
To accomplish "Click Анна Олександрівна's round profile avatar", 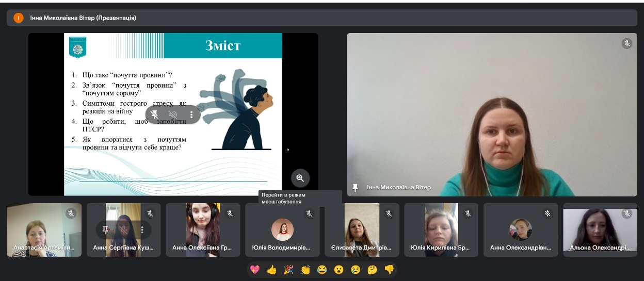I will click(521, 229).
